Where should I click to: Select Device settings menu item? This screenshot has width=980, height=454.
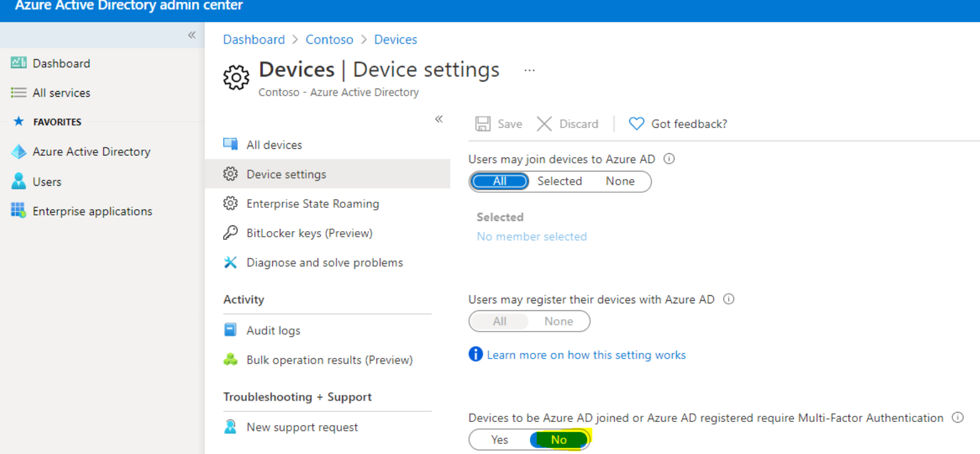click(328, 174)
